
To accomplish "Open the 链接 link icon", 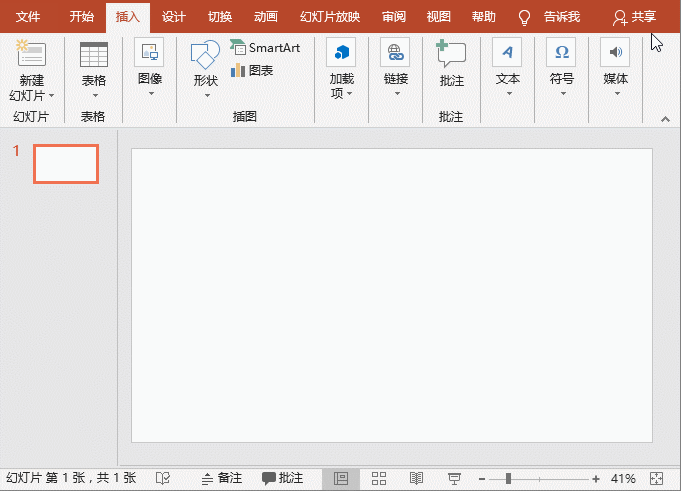I will 395,52.
